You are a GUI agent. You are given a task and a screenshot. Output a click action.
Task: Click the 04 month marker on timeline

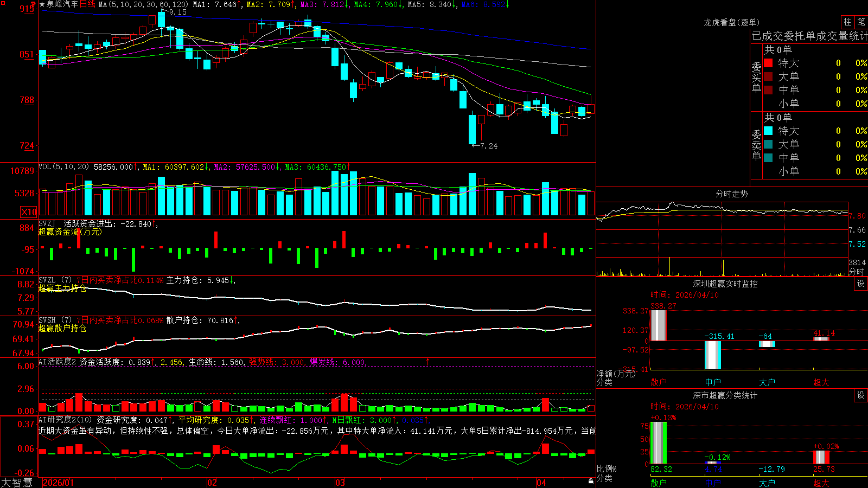[x=541, y=483]
